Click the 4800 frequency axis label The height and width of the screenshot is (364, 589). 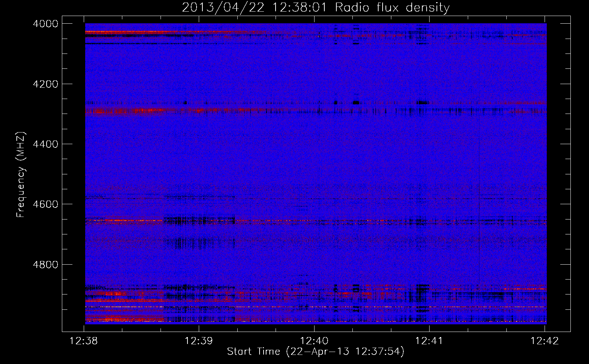point(46,265)
